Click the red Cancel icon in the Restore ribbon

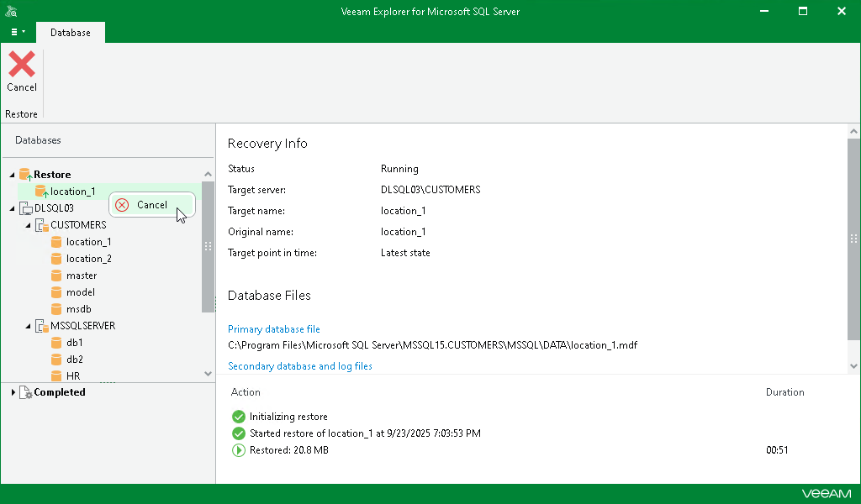[x=21, y=67]
